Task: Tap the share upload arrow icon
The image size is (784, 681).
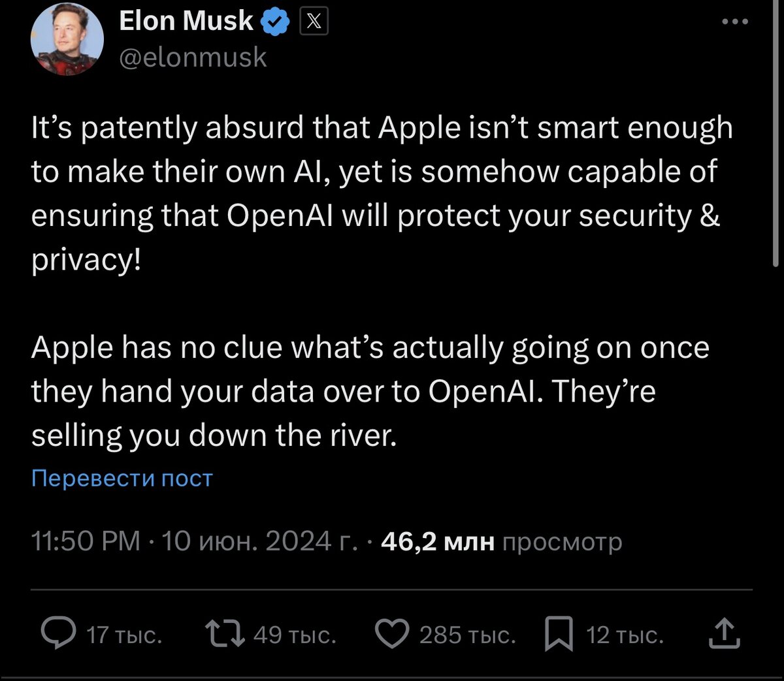Action: 725,634
